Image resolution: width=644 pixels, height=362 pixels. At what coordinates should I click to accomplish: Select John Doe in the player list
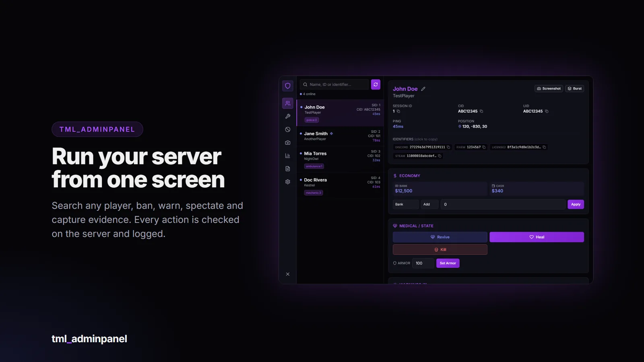(x=340, y=113)
